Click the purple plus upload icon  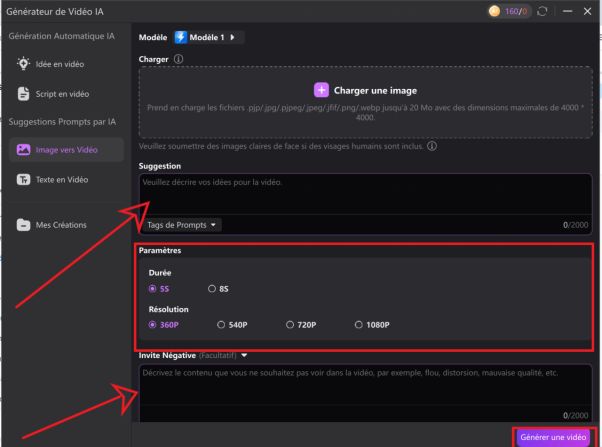pos(322,89)
